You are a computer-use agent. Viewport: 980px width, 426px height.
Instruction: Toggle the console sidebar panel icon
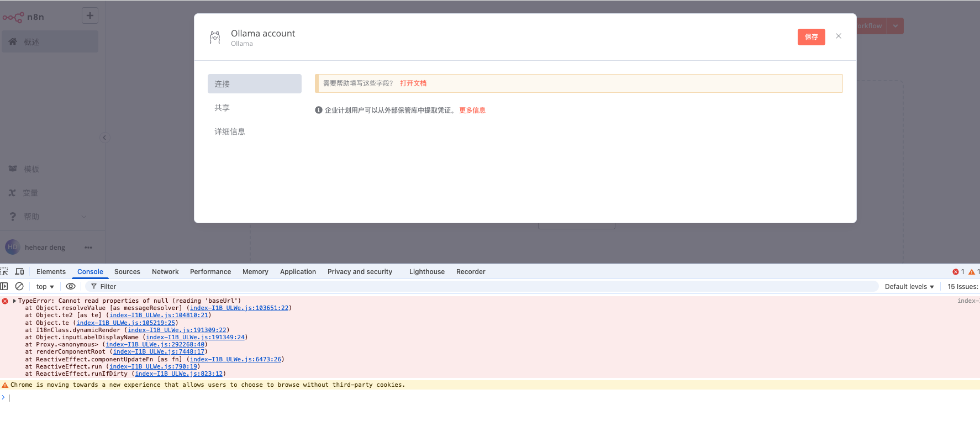[x=4, y=286]
